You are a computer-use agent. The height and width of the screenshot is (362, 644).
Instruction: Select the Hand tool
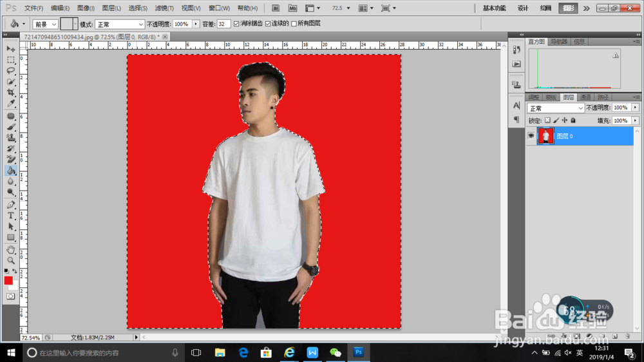tap(11, 249)
